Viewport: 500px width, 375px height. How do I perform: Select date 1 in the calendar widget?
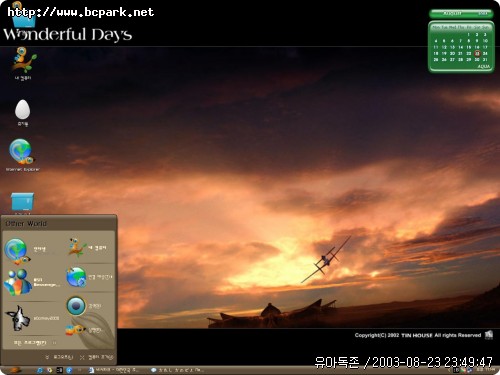click(469, 34)
